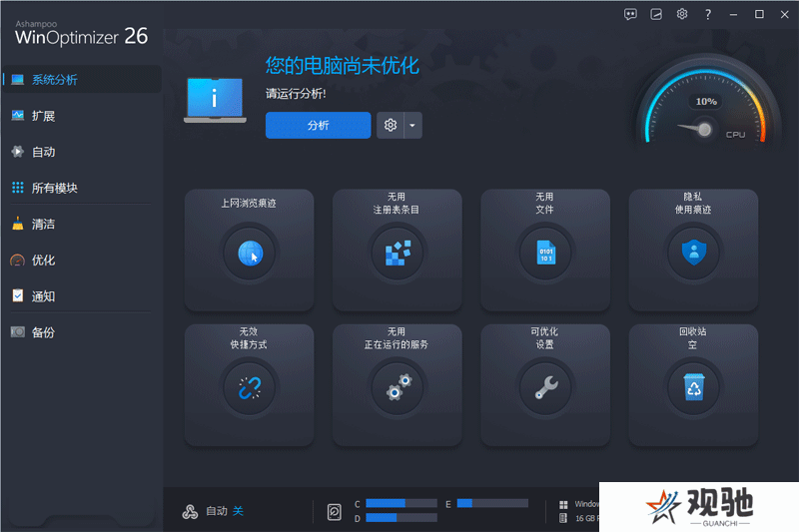Click the 自动 gear-play icon in the sidebar
Viewport: 799px width, 532px height.
pyautogui.click(x=18, y=152)
